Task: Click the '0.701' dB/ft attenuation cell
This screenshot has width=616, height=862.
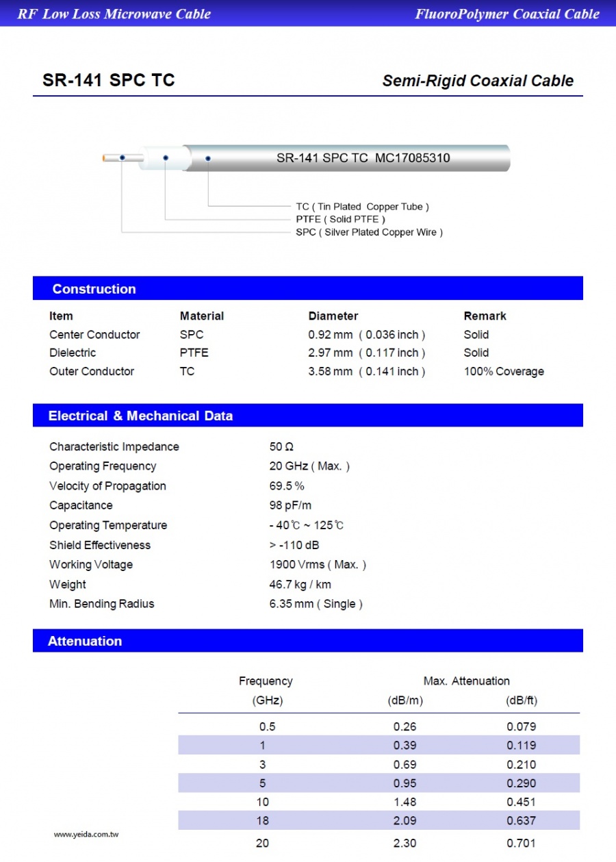Action: [522, 843]
